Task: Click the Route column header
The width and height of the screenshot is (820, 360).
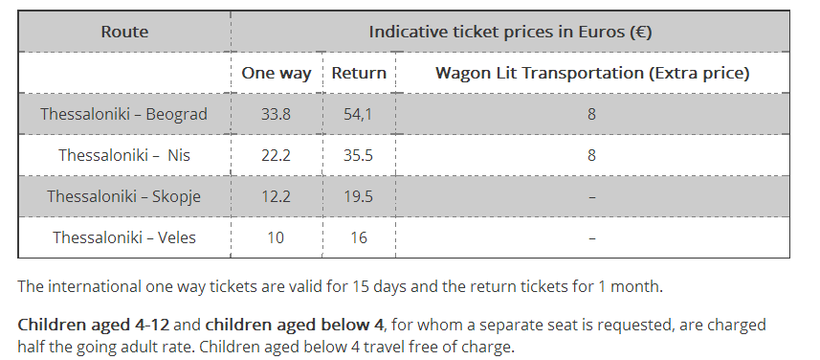Action: pos(124,31)
